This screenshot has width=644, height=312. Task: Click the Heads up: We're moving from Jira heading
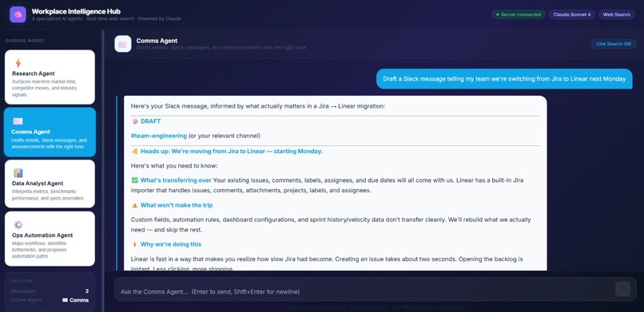pos(232,152)
